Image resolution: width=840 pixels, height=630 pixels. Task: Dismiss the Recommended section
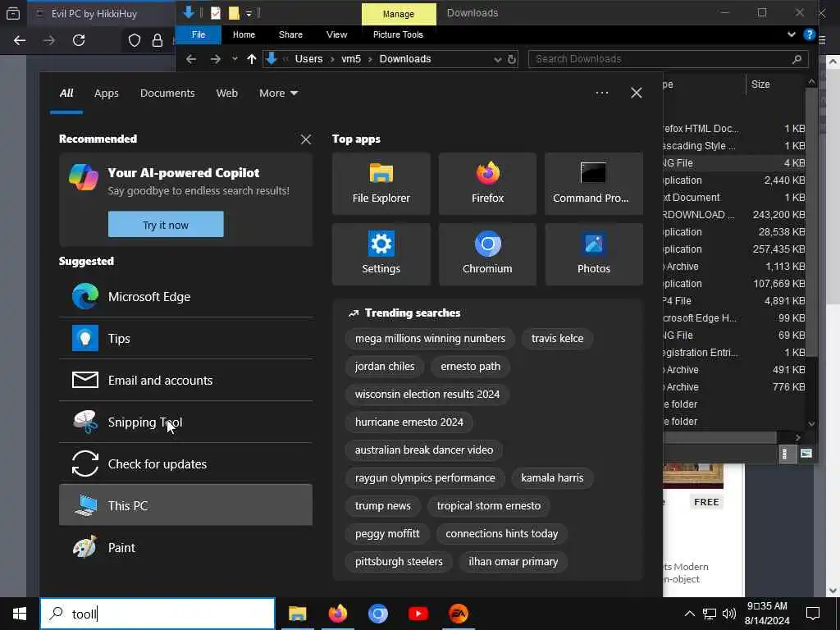click(305, 139)
